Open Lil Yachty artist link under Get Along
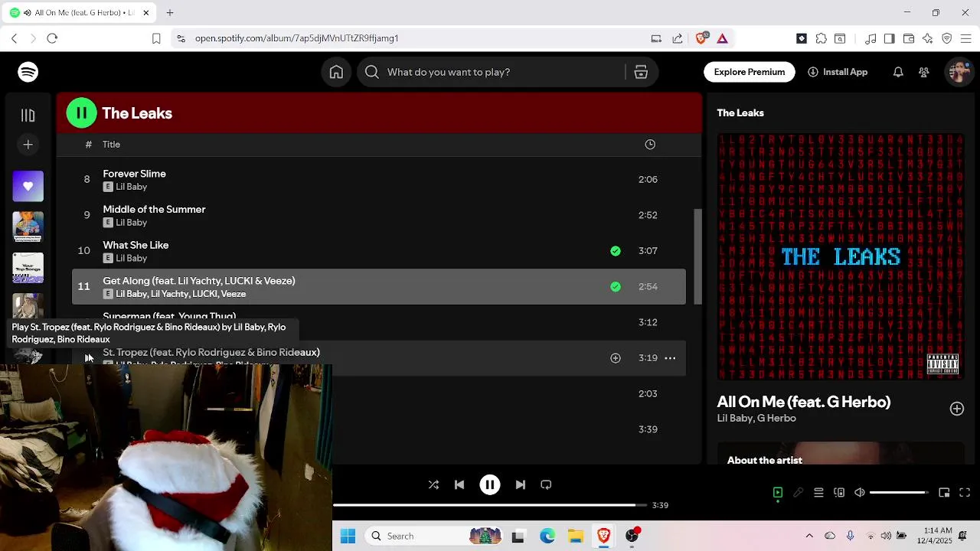The width and height of the screenshot is (980, 551). point(168,294)
